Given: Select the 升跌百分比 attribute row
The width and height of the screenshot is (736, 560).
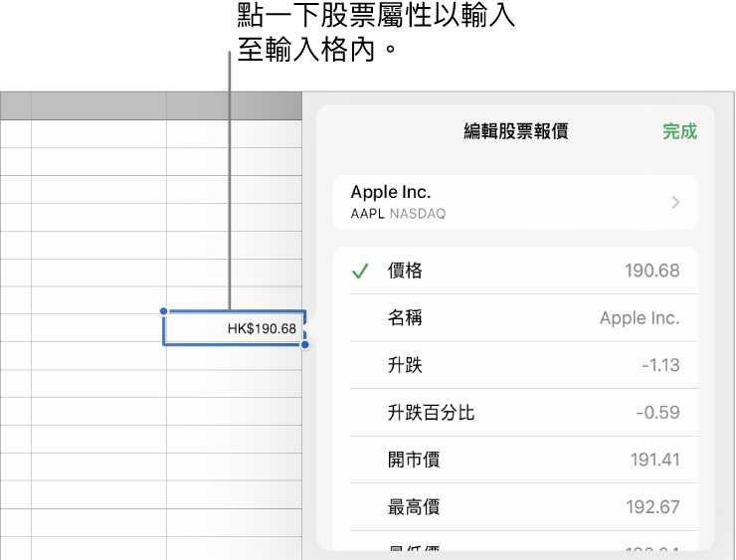Looking at the screenshot, I should point(515,413).
